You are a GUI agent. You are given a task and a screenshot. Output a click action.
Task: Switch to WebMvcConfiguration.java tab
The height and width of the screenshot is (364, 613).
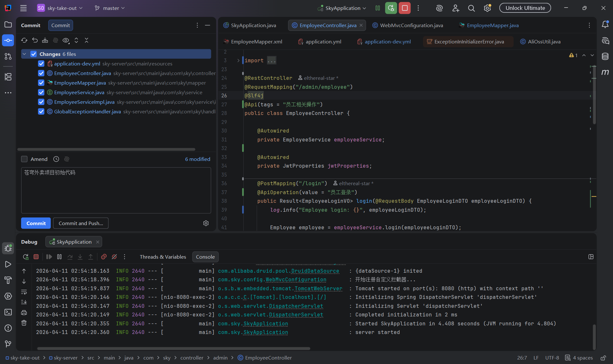tap(411, 25)
